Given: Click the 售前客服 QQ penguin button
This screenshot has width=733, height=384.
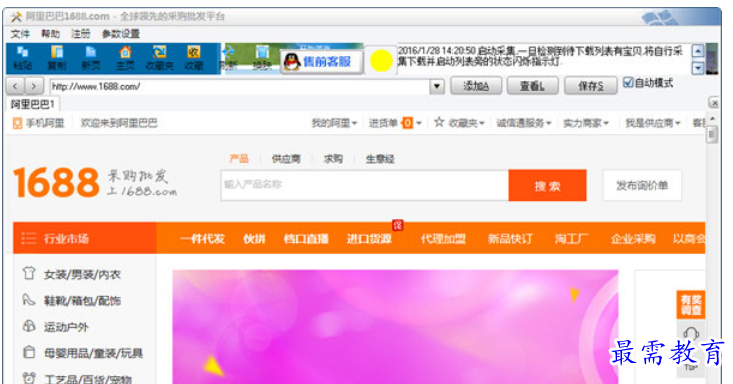Looking at the screenshot, I should (322, 62).
